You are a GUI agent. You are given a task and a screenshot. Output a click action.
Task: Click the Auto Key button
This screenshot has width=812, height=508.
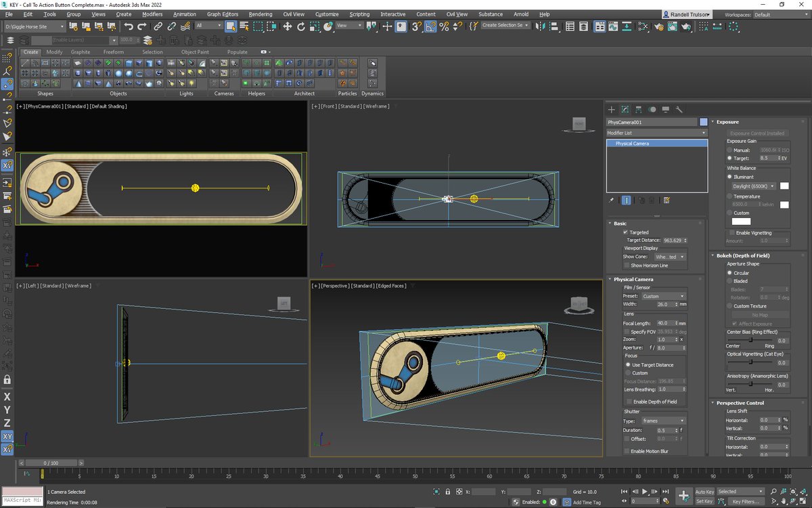pyautogui.click(x=704, y=491)
